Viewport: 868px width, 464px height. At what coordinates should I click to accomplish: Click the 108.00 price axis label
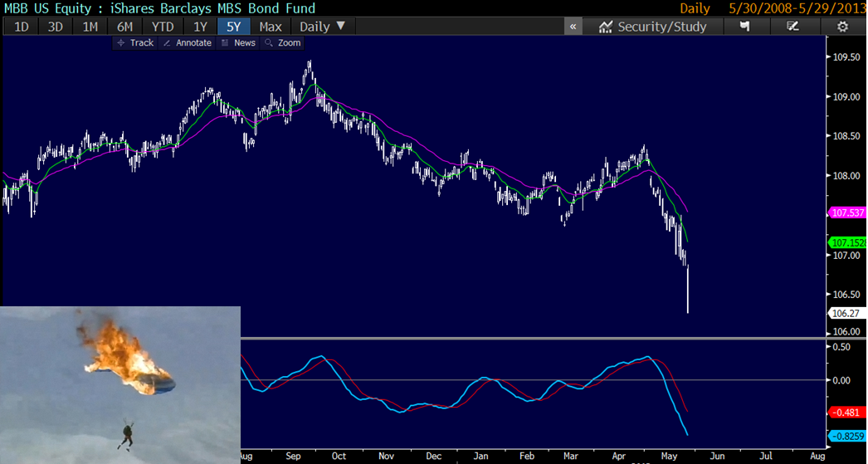846,176
